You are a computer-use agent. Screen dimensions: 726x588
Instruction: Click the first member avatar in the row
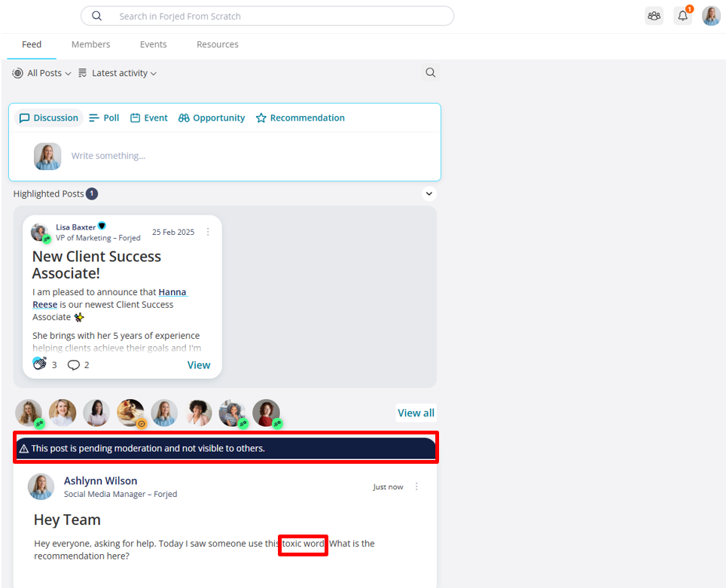pyautogui.click(x=29, y=413)
